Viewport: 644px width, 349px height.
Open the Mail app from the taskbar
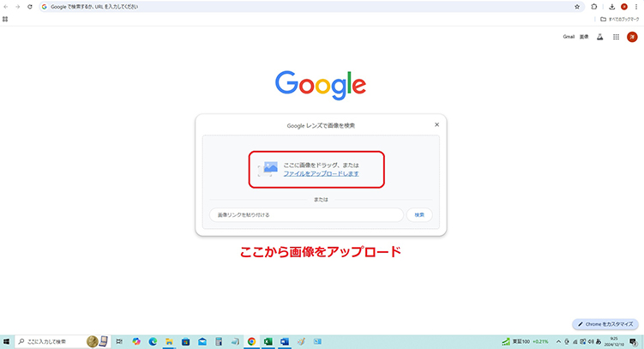[x=202, y=341]
